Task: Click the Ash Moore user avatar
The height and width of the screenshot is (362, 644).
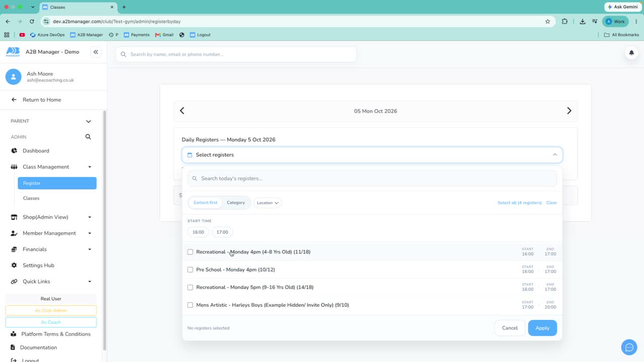Action: tap(13, 77)
